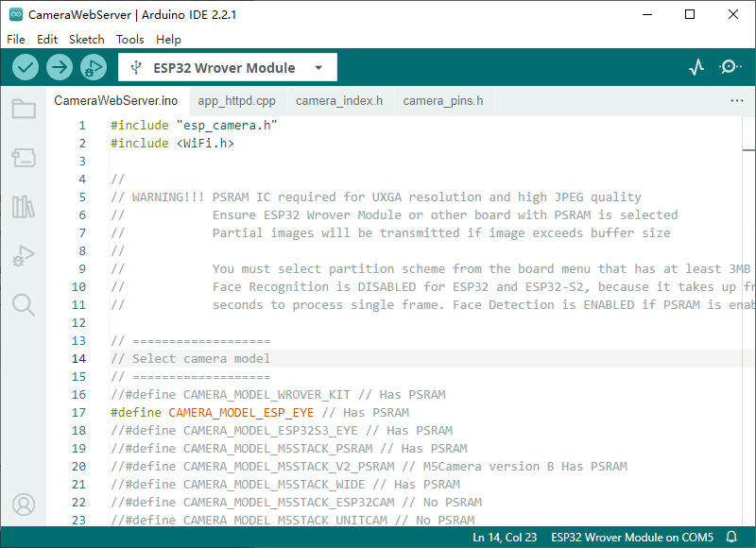
Task: Open the tab overflow three-dots menu
Action: 737,100
